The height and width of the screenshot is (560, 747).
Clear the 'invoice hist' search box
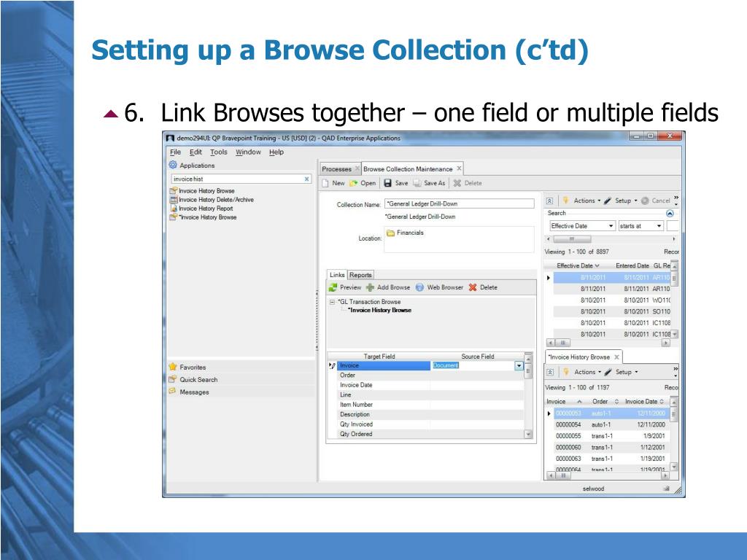click(x=307, y=179)
